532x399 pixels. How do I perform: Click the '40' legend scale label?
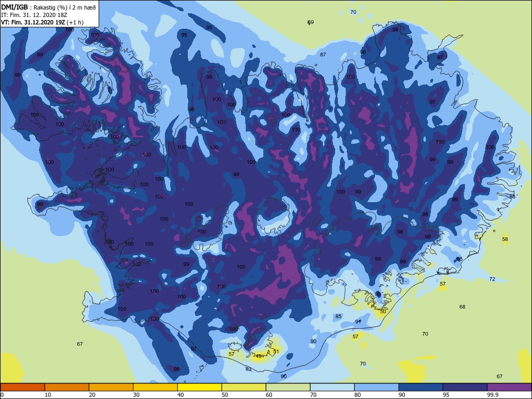click(181, 395)
